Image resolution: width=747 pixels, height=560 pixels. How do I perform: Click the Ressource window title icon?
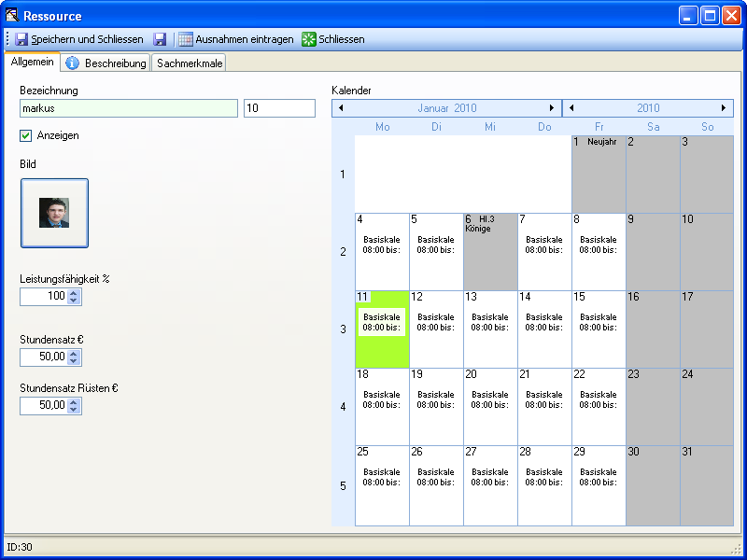[12, 16]
